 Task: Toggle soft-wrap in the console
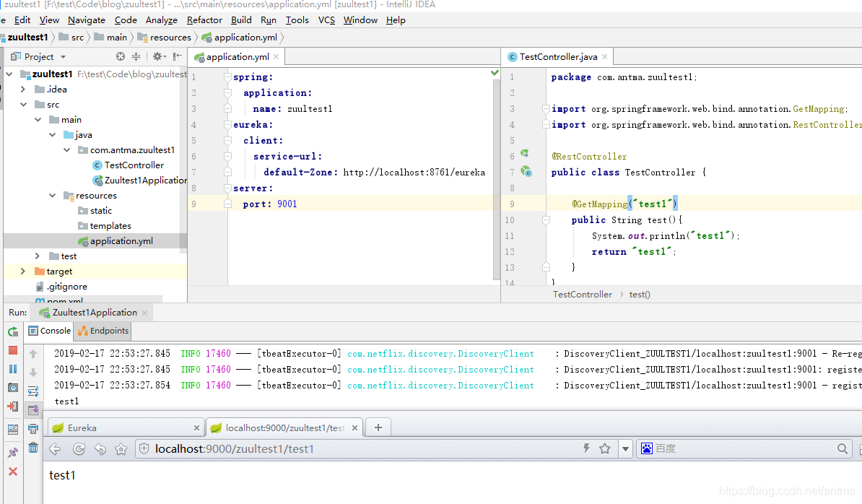point(33,391)
